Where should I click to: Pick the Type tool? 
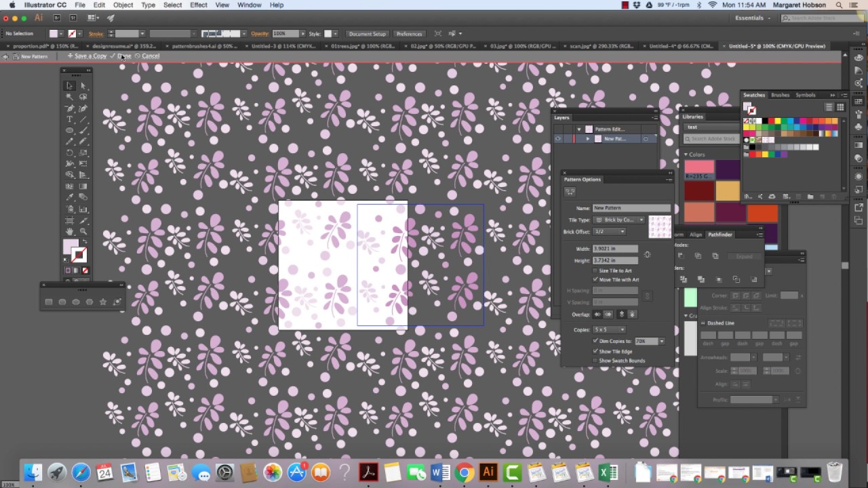pos(69,119)
